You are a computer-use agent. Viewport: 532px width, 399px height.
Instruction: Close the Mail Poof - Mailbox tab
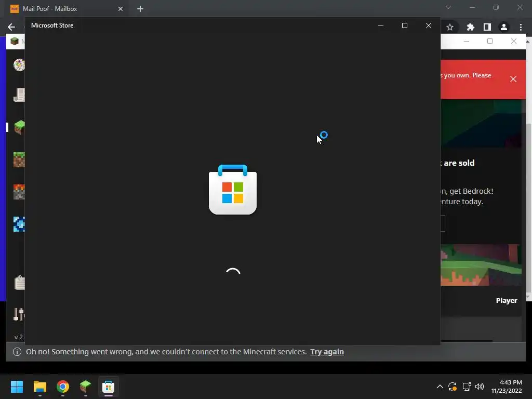point(121,9)
